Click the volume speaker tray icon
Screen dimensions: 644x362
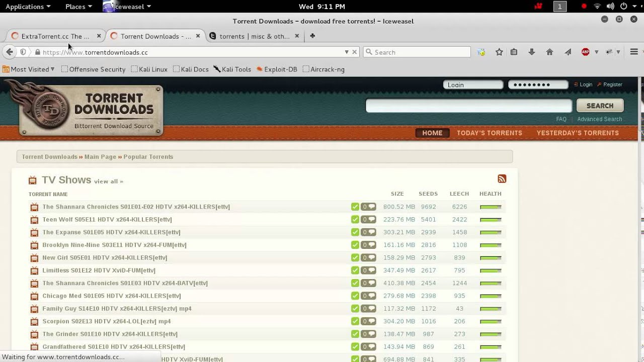[610, 7]
